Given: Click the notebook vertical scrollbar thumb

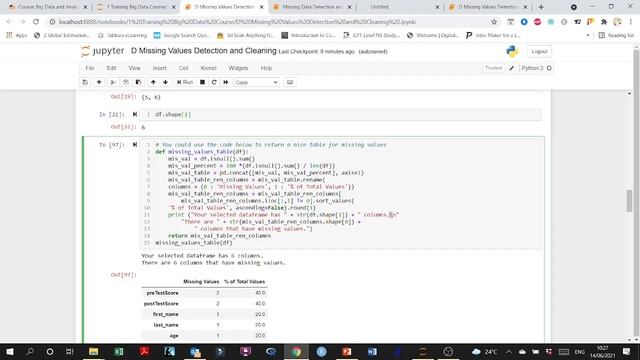Looking at the screenshot, I should [x=629, y=201].
